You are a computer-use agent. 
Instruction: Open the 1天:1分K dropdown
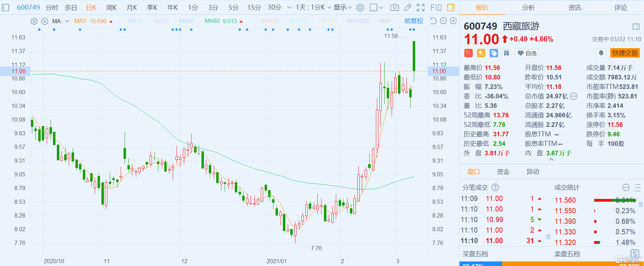tap(313, 7)
